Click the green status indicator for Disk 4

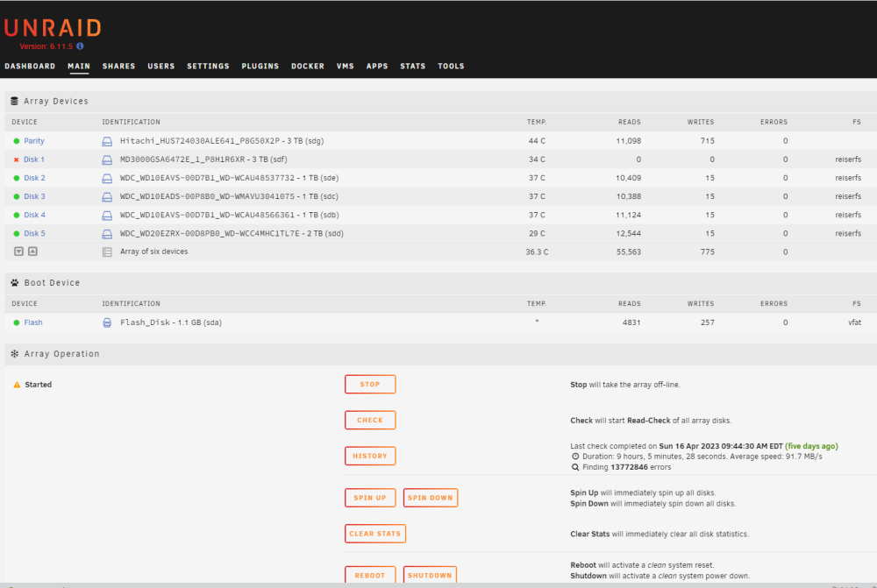click(16, 215)
